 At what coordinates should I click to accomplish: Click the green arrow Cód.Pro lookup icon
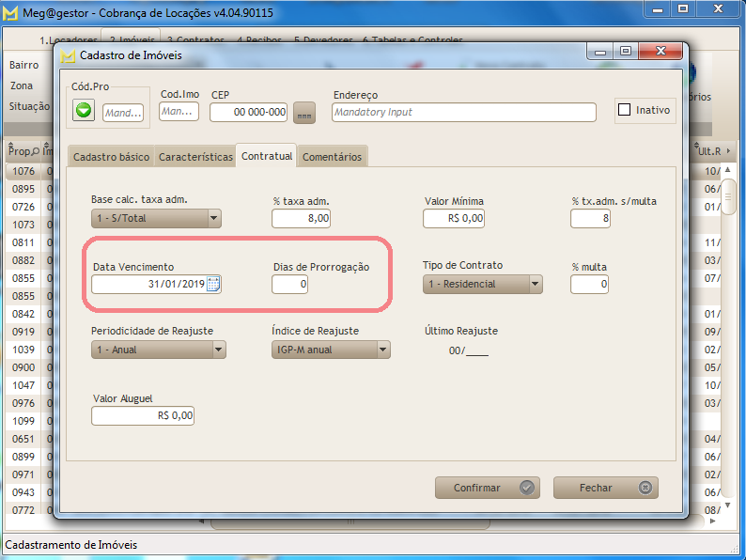85,112
